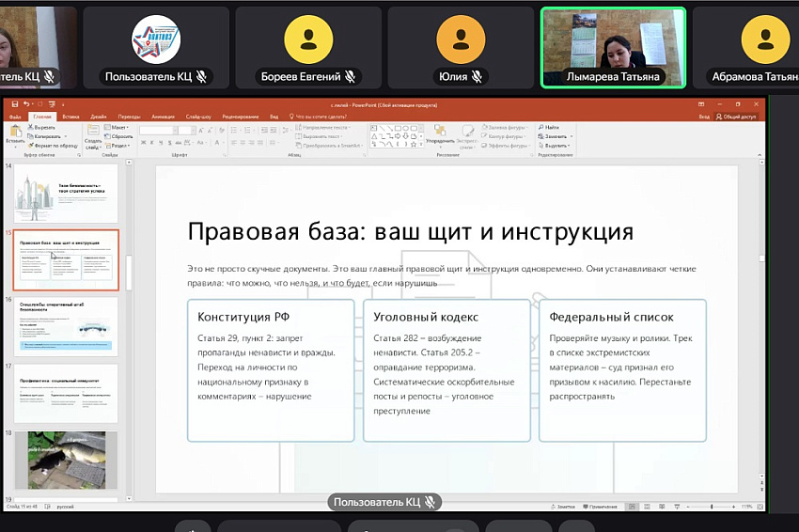This screenshot has height=532, width=799.
Task: Toggle bold text formatting (Ж)
Action: pyautogui.click(x=143, y=143)
